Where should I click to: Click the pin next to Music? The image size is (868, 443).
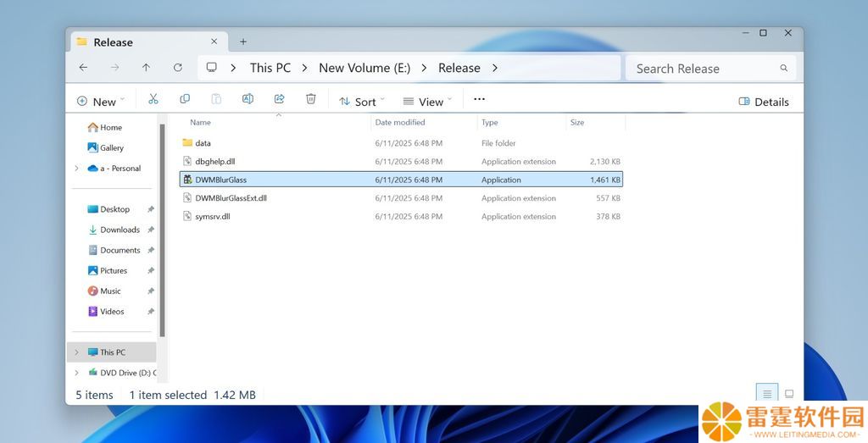click(x=150, y=291)
